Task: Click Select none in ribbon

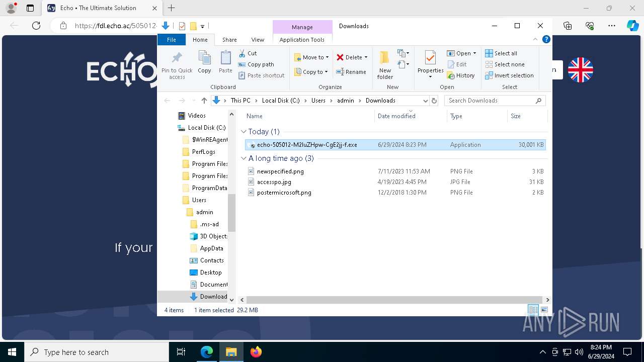Action: click(x=505, y=64)
